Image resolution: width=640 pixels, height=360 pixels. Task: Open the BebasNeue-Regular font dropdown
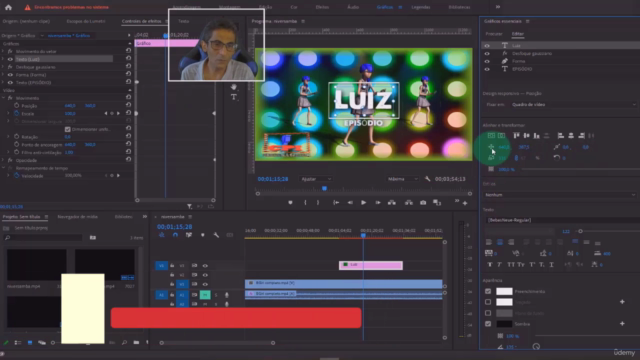(x=562, y=220)
